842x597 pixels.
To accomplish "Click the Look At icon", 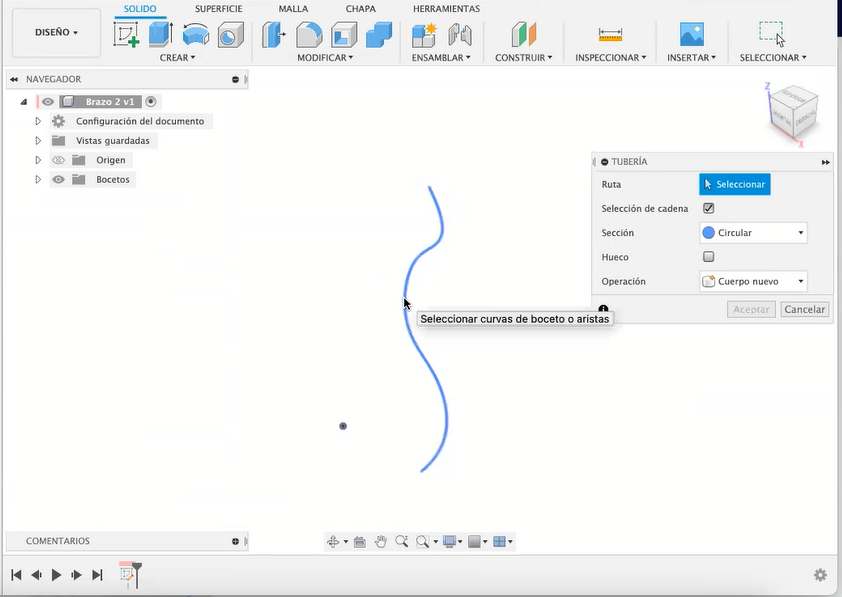I will 360,542.
